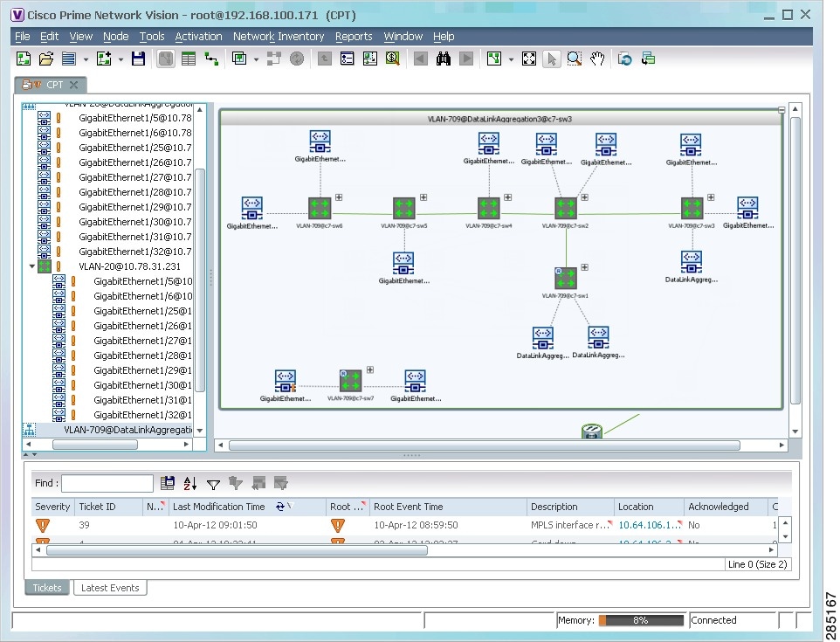The height and width of the screenshot is (642, 840).
Task: Select GigabitEthernet1/5@10.78 tree item
Action: tap(135, 118)
